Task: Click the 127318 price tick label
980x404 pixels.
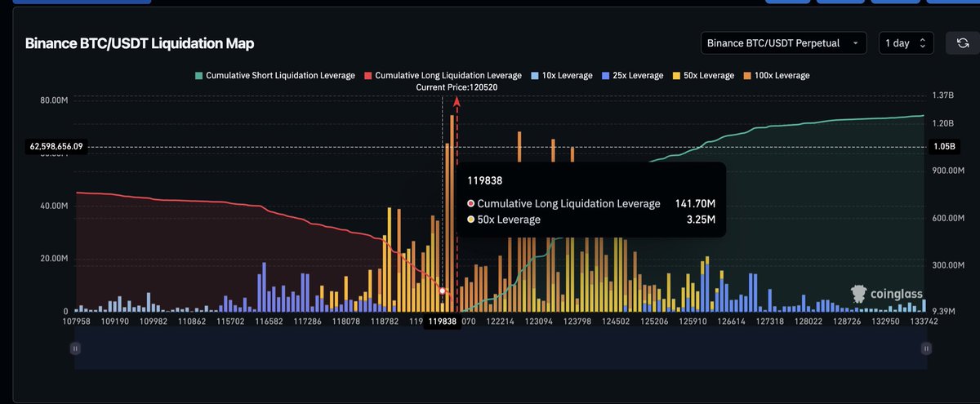Action: click(770, 322)
